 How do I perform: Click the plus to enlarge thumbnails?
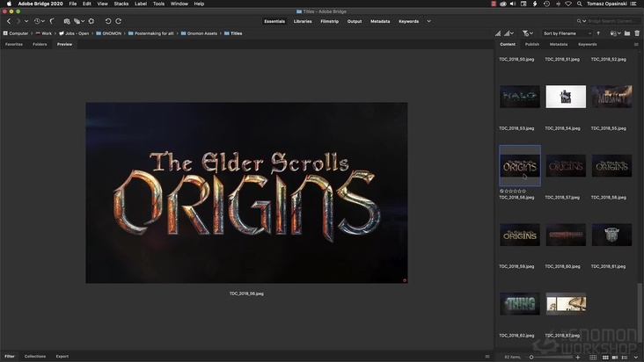(578, 357)
